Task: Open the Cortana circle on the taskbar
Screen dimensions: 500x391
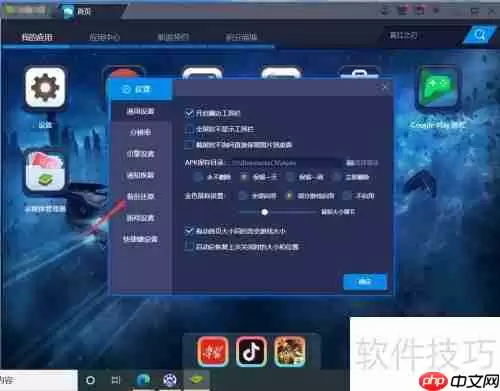Action: tap(90, 380)
